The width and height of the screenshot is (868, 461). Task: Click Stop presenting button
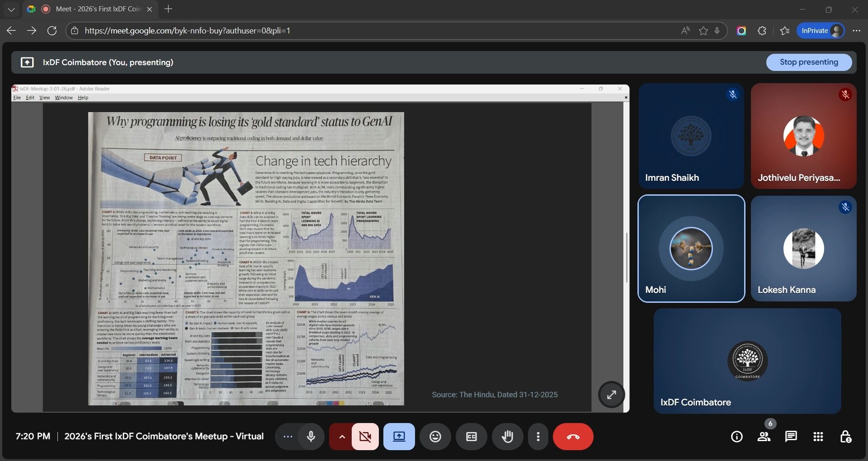[809, 62]
